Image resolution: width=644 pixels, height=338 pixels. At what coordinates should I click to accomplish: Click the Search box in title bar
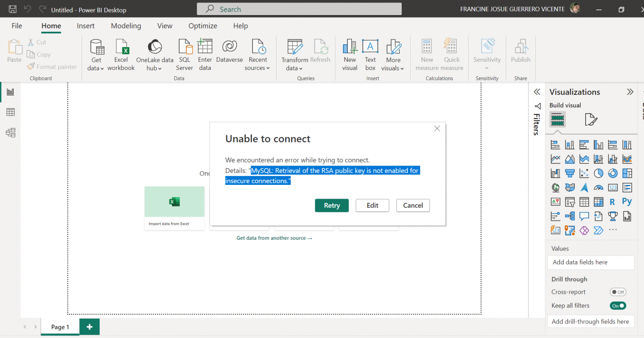(x=299, y=9)
